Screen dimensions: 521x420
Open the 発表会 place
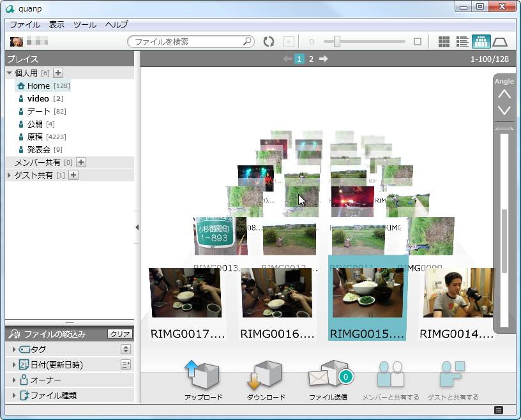click(x=40, y=149)
